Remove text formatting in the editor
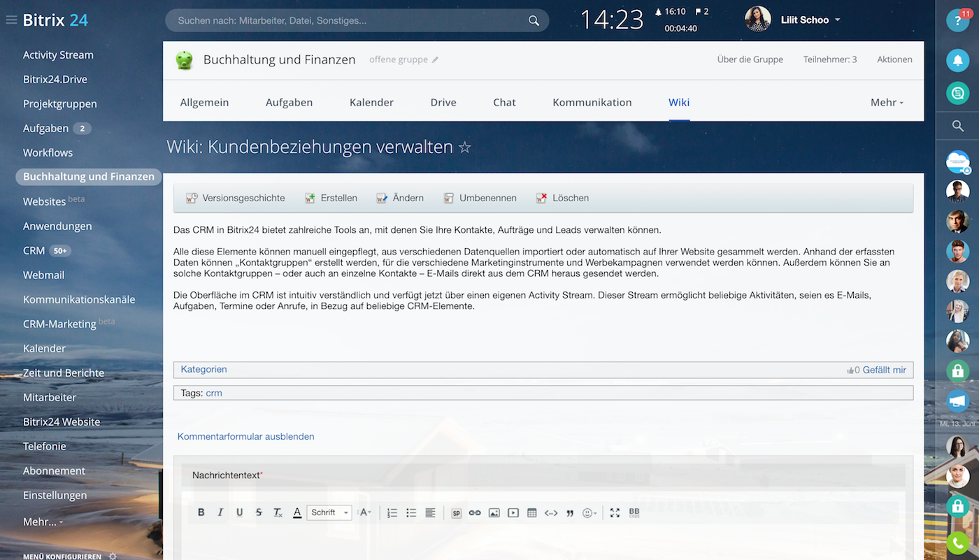 [278, 512]
